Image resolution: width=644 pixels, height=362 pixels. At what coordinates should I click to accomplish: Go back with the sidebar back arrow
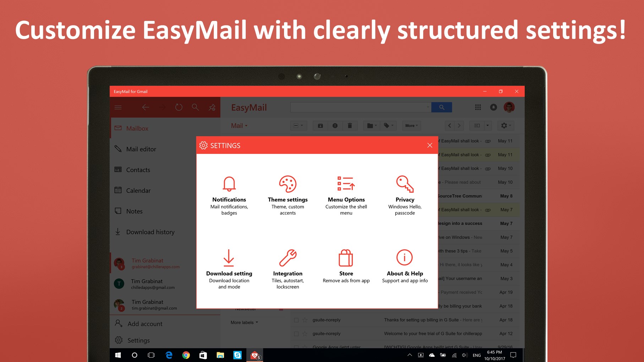146,107
